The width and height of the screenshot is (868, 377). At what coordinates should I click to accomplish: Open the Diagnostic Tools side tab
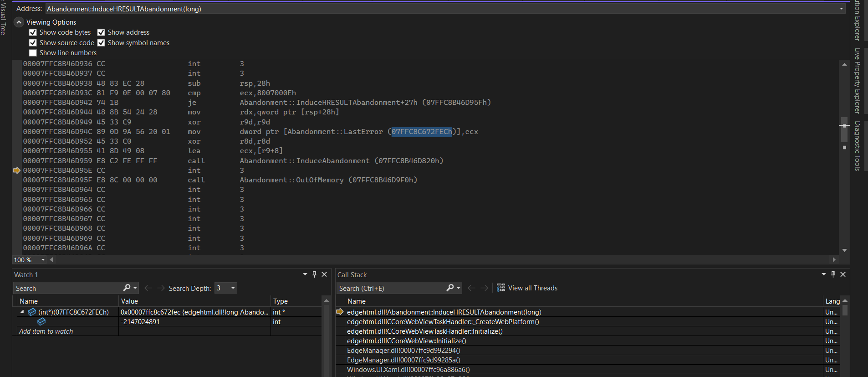tap(858, 146)
